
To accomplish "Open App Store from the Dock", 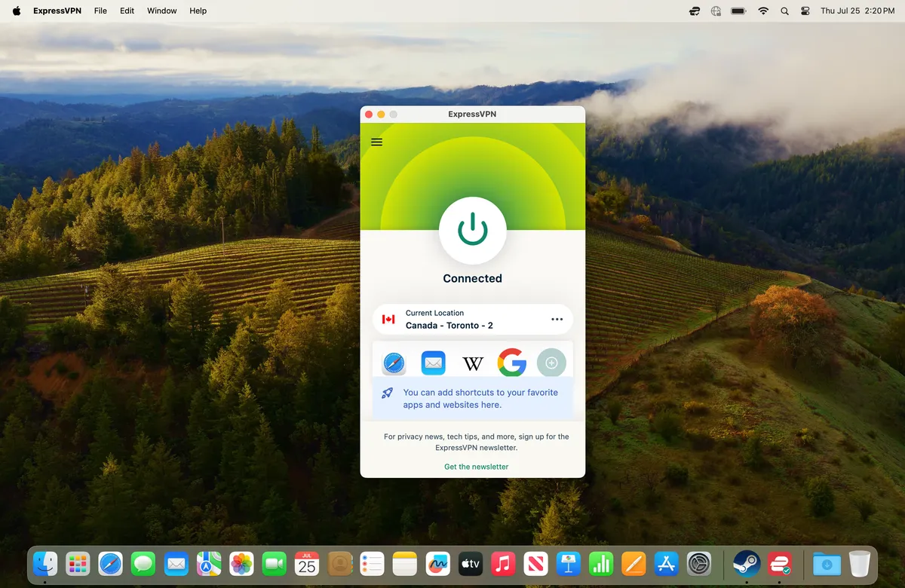I will [667, 563].
